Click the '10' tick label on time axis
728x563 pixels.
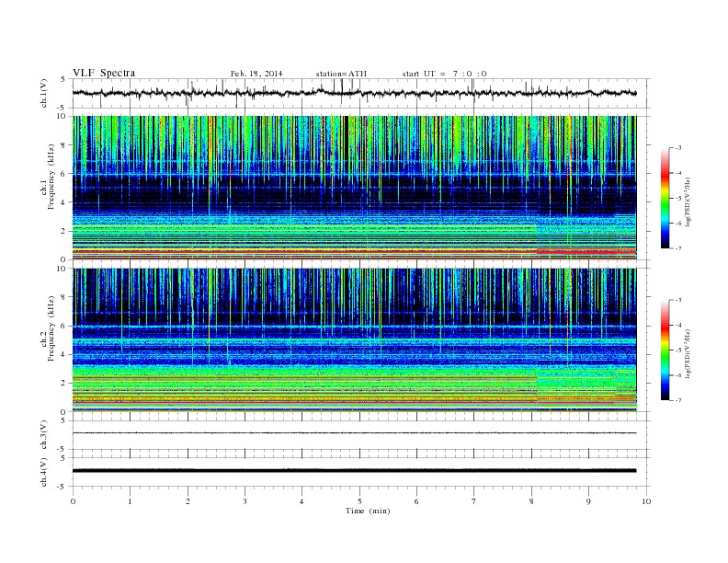coord(646,501)
